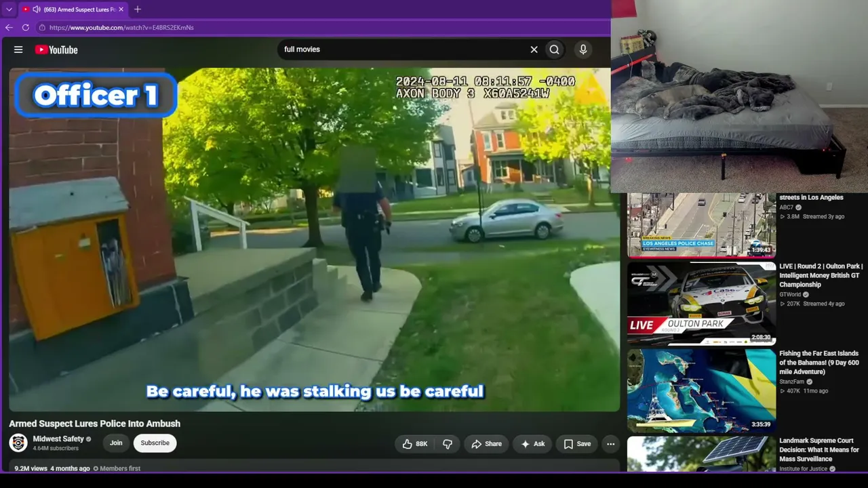Screen dimensions: 868x488
Task: Mute the tab using its speaker icon
Action: (36, 9)
